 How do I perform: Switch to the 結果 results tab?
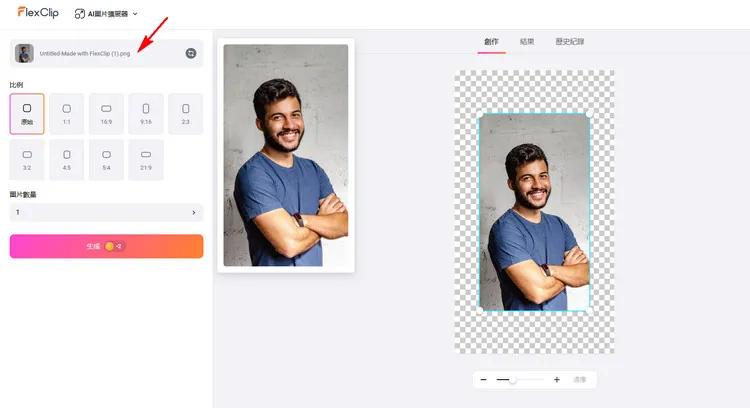coord(527,42)
